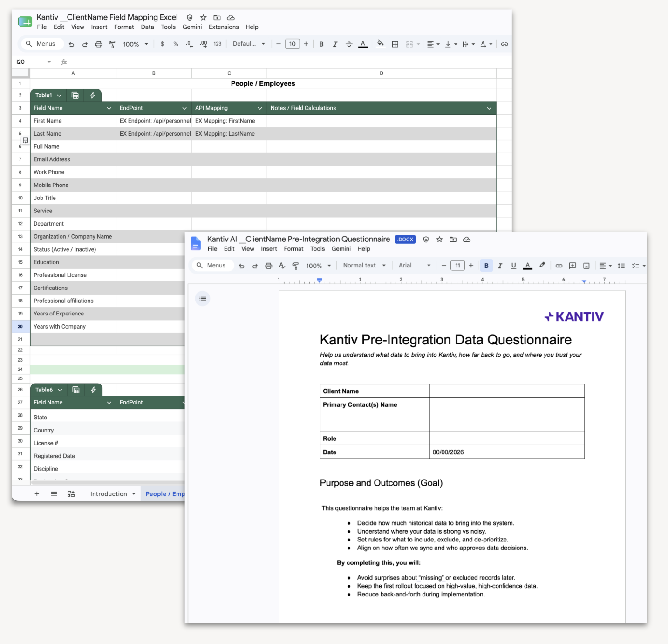Add a comment in the Docs toolbar

(573, 266)
